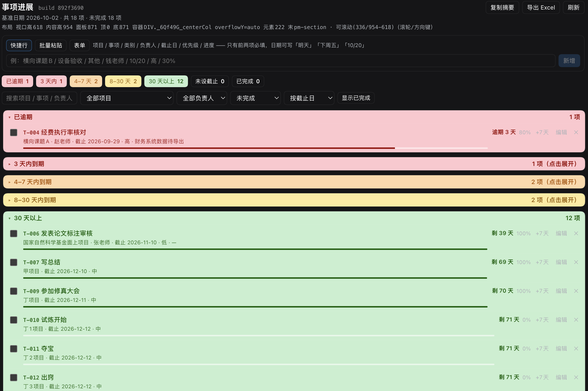Click the 新增 button
588x391 pixels.
pyautogui.click(x=569, y=61)
